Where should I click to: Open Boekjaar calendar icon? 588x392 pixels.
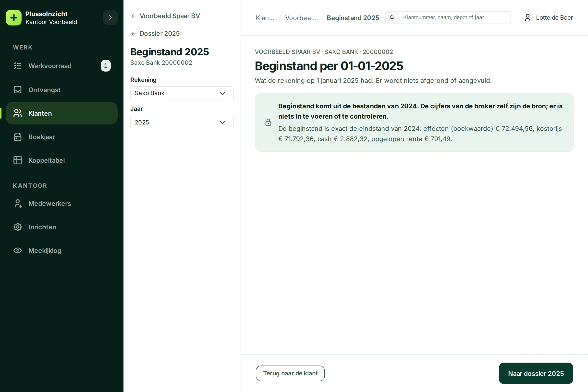tap(17, 137)
